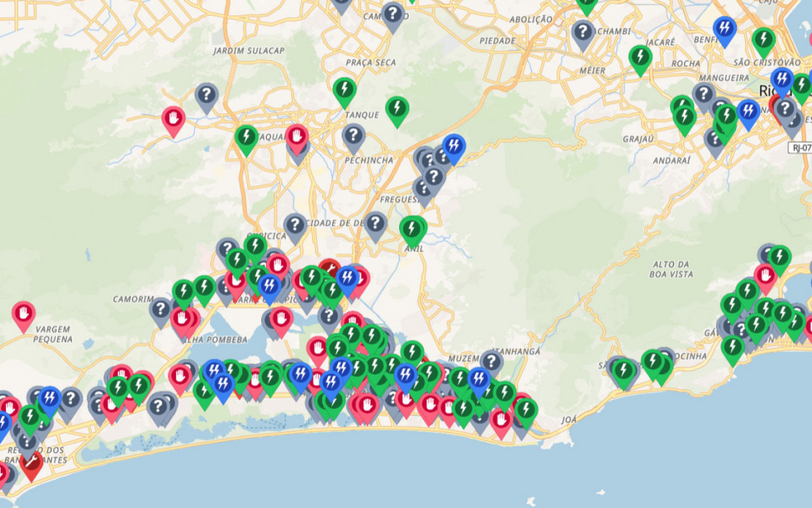Open the gray question marker at Camorim

(x=160, y=310)
